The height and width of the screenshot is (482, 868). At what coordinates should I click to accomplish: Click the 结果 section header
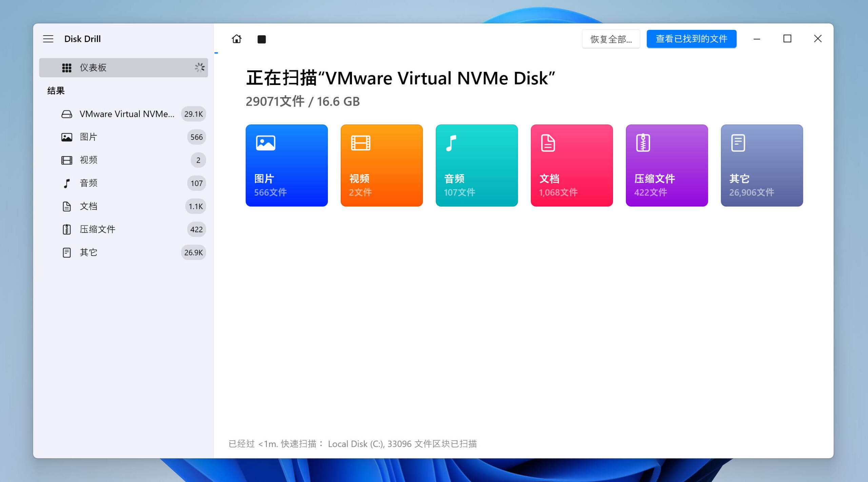[x=56, y=91]
